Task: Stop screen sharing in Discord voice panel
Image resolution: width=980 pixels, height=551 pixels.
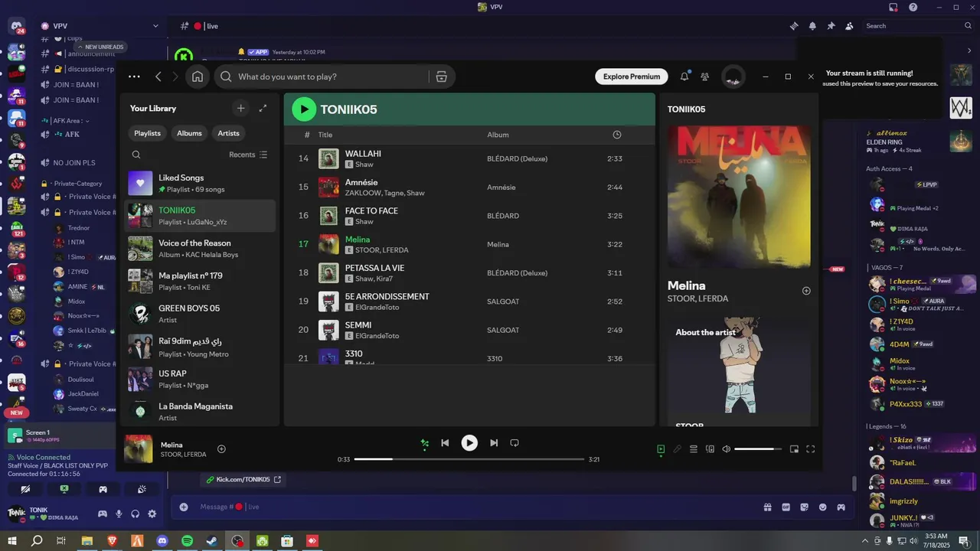Action: 64,489
